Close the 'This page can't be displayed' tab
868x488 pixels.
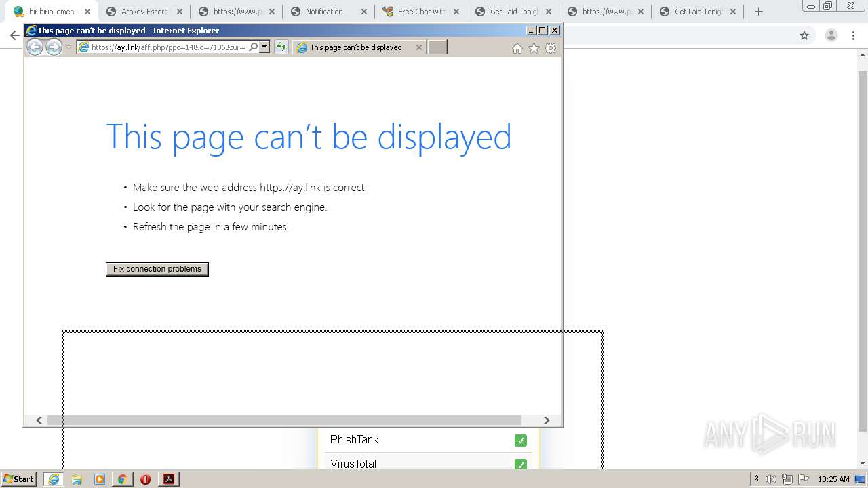click(x=418, y=47)
